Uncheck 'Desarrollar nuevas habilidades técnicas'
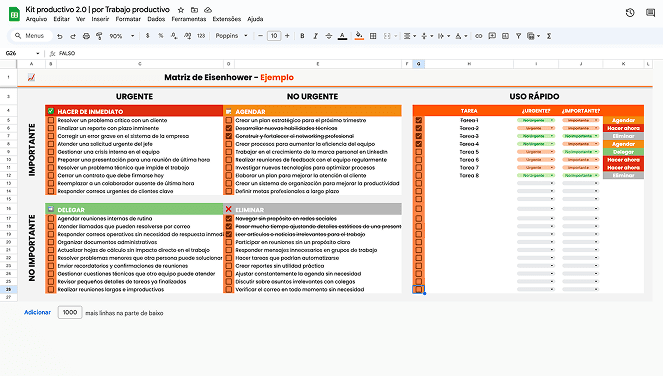The image size is (663, 376). [x=229, y=128]
